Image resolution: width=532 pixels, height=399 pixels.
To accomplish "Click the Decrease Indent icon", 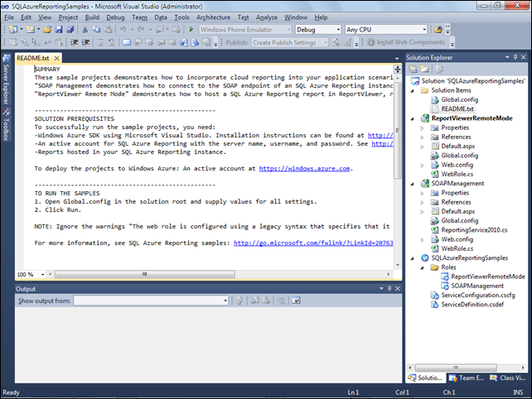I will coord(74,42).
